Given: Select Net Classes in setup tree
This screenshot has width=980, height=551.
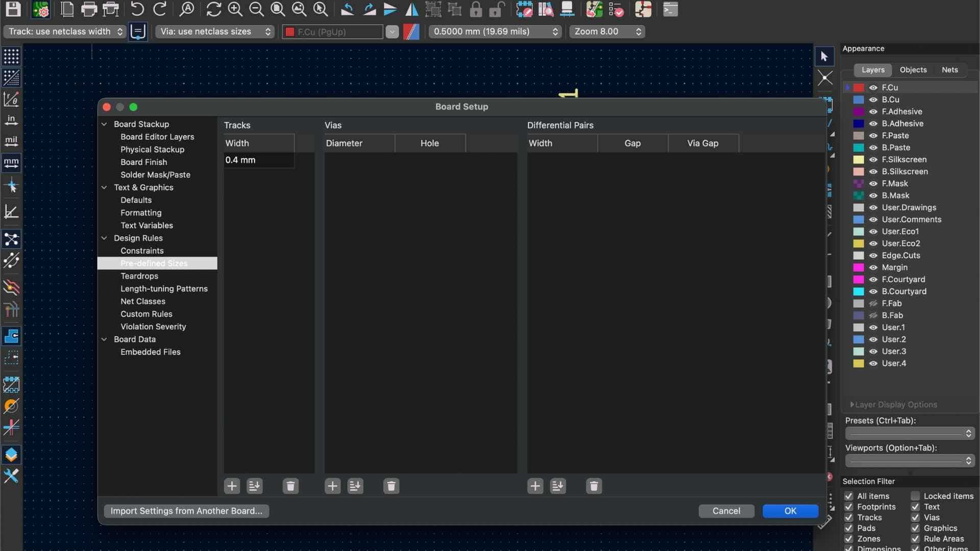Looking at the screenshot, I should coord(143,302).
